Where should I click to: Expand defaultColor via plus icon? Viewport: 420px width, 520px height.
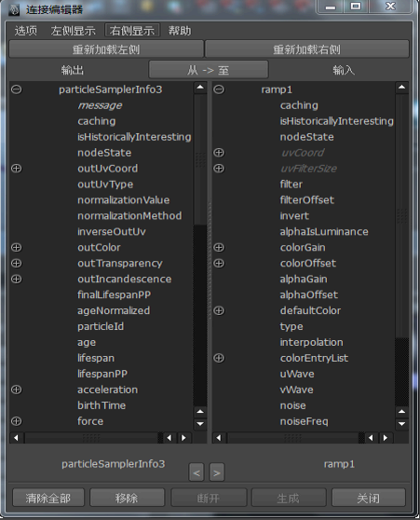click(x=219, y=310)
